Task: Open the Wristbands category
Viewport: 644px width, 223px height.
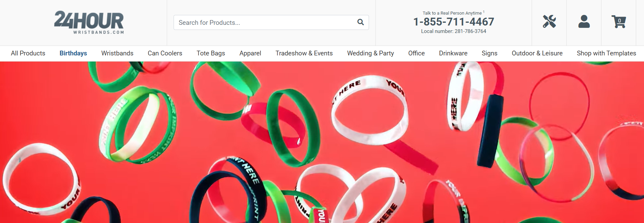Action: coord(117,53)
